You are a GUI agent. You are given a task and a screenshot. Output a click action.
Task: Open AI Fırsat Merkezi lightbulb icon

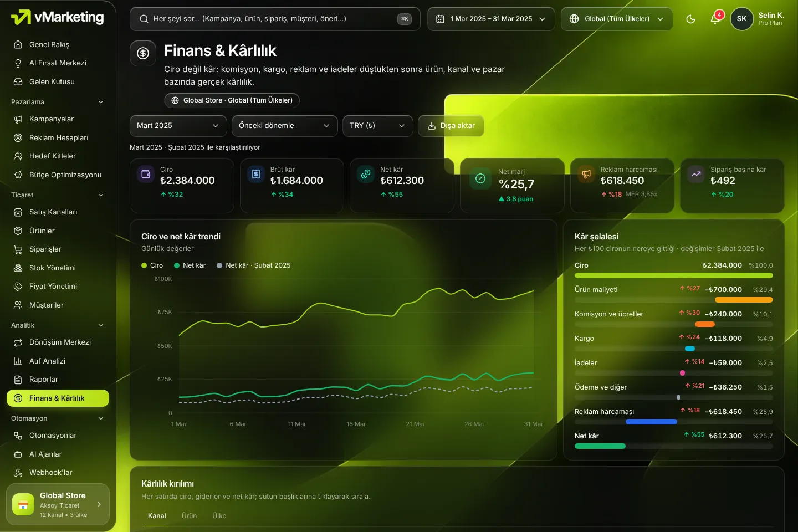point(18,63)
